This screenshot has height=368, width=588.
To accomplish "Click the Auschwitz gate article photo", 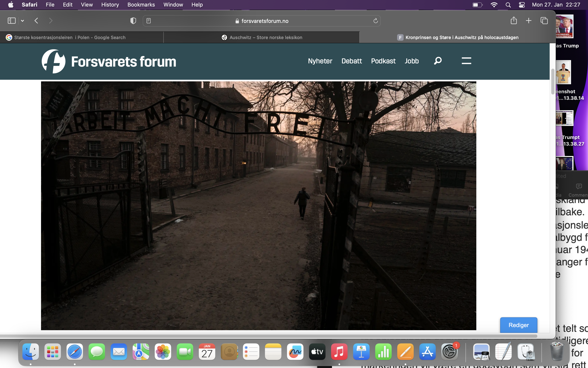I will coord(258,206).
